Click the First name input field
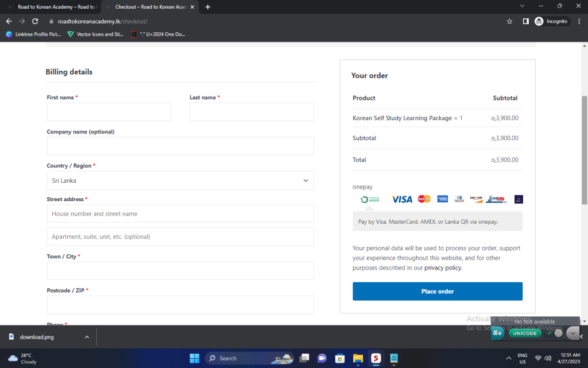This screenshot has height=368, width=588. [x=109, y=112]
